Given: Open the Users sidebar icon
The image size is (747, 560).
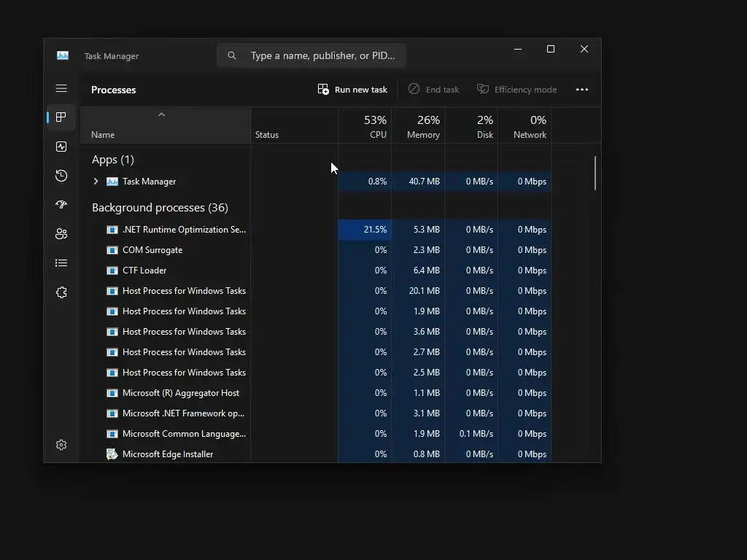Looking at the screenshot, I should pyautogui.click(x=61, y=234).
